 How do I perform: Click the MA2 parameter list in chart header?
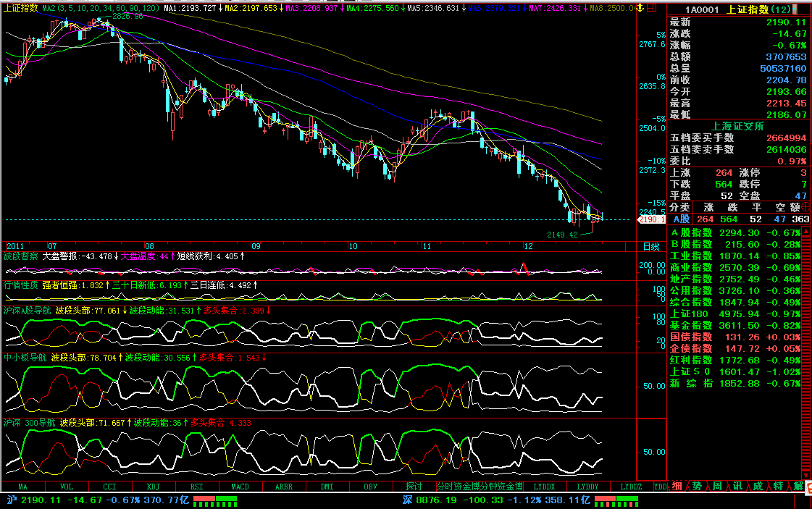(x=101, y=8)
